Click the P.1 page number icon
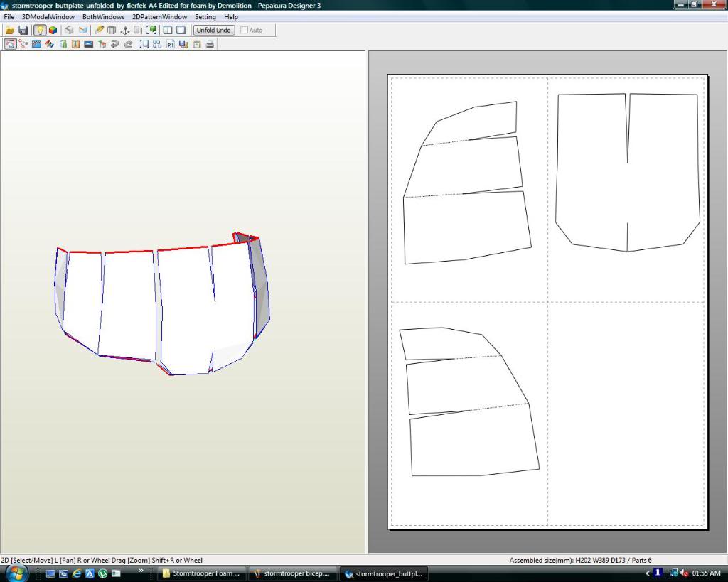This screenshot has width=728, height=582. (x=171, y=44)
